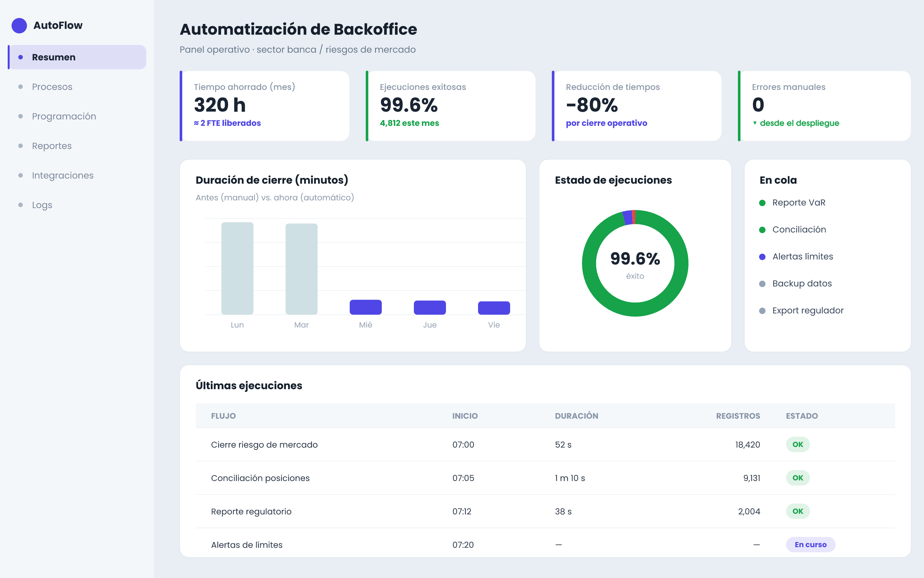Select the Vie bar in the chart

tap(494, 308)
